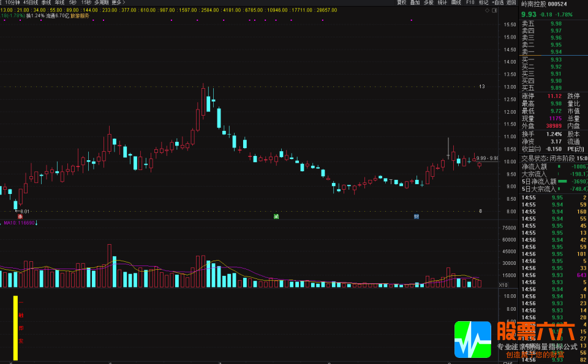Click the 旅游服务 sector link
588x364 pixels.
click(x=80, y=15)
